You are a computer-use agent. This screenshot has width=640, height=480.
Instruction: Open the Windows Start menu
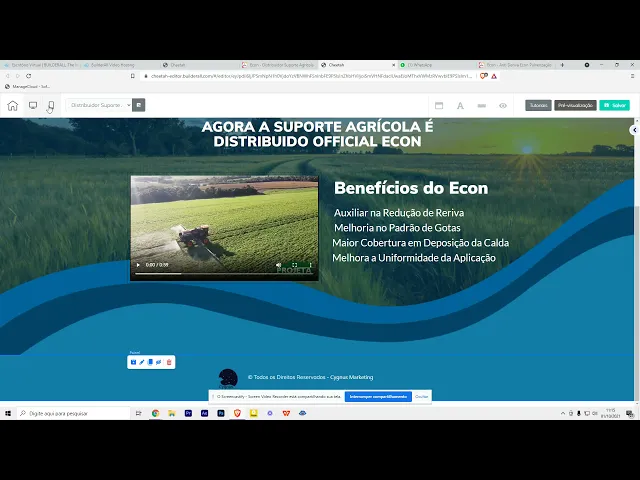point(8,413)
